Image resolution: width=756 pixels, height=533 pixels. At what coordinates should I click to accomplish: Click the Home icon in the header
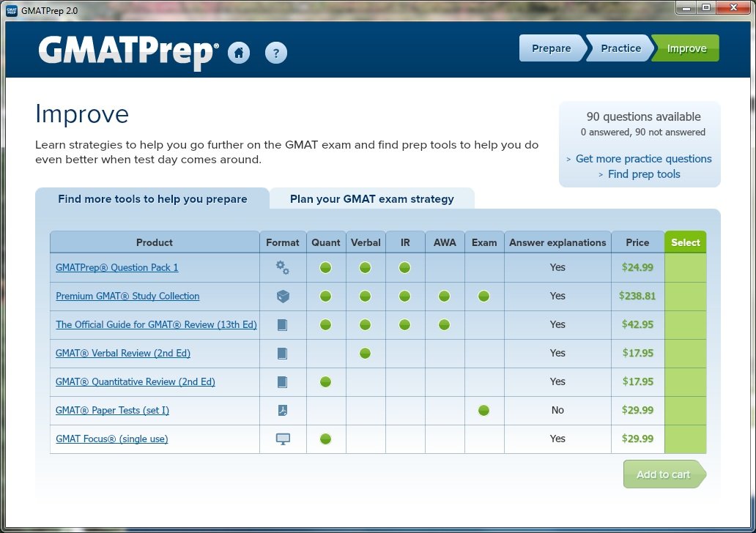click(x=239, y=53)
